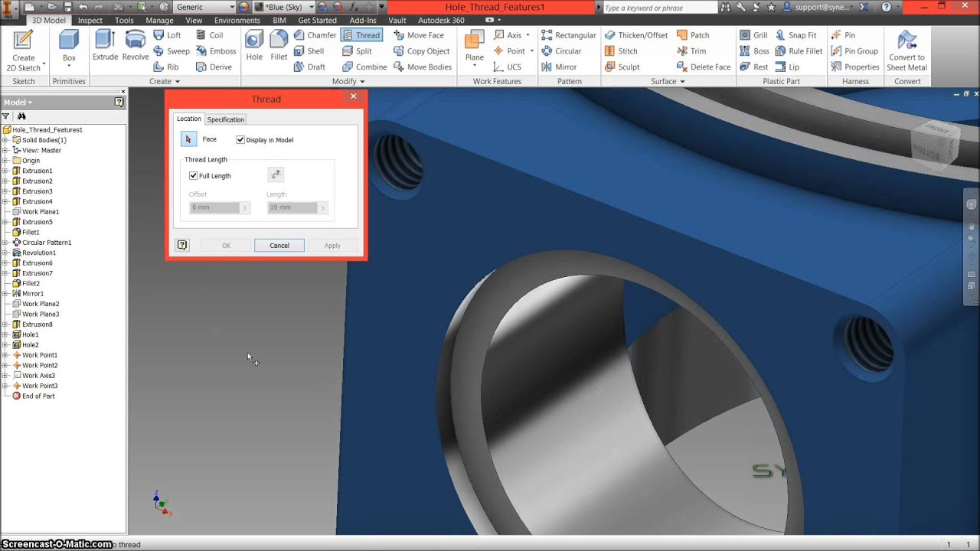Click the Hole tool icon

pyautogui.click(x=254, y=45)
